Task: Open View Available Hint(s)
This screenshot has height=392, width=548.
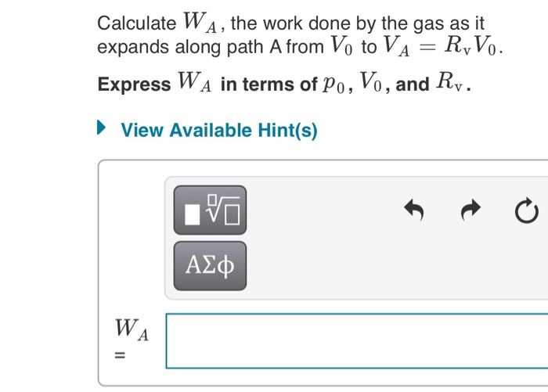Action: tap(219, 130)
